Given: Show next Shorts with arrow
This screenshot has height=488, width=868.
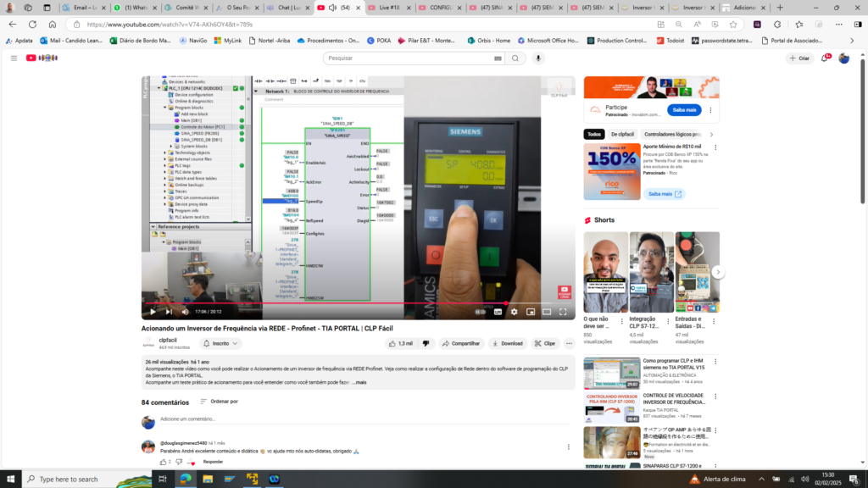Looking at the screenshot, I should (x=718, y=272).
